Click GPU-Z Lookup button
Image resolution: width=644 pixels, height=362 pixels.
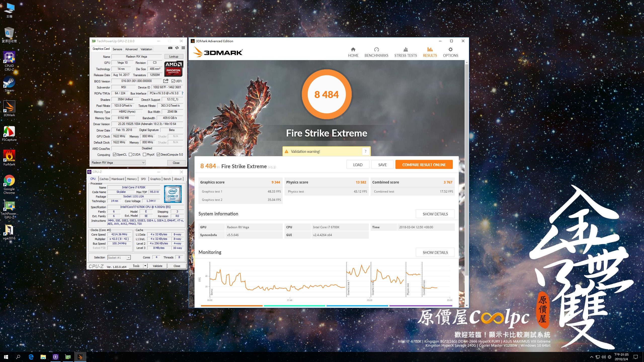(x=174, y=57)
